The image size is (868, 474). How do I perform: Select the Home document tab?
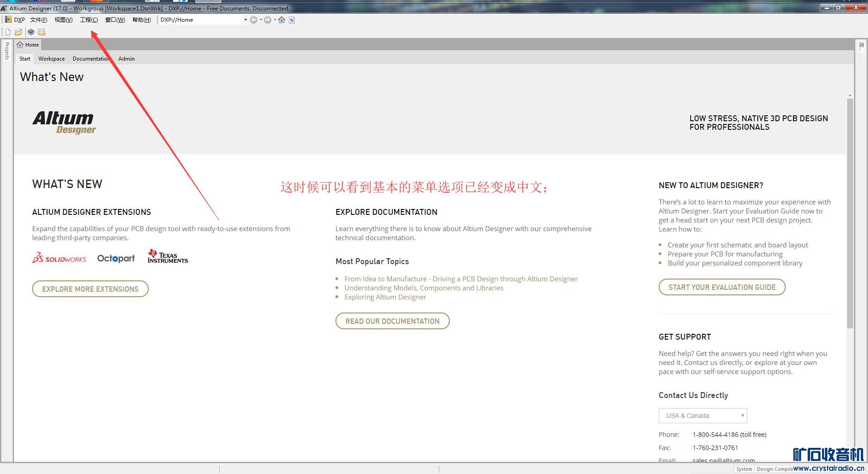click(28, 45)
